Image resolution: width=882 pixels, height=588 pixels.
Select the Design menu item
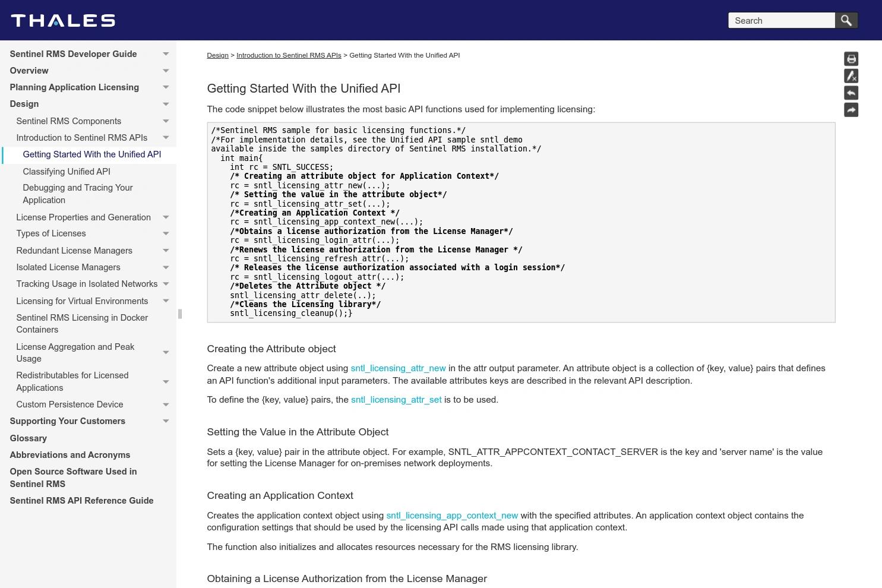click(24, 104)
